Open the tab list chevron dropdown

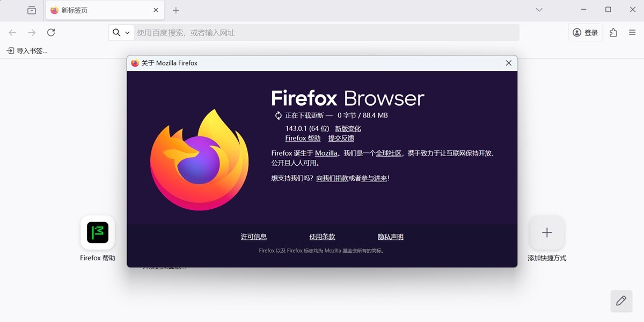539,10
